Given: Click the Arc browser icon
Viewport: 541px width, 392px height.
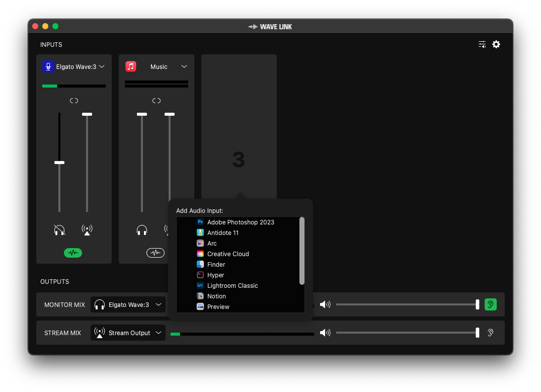Looking at the screenshot, I should pyautogui.click(x=200, y=243).
